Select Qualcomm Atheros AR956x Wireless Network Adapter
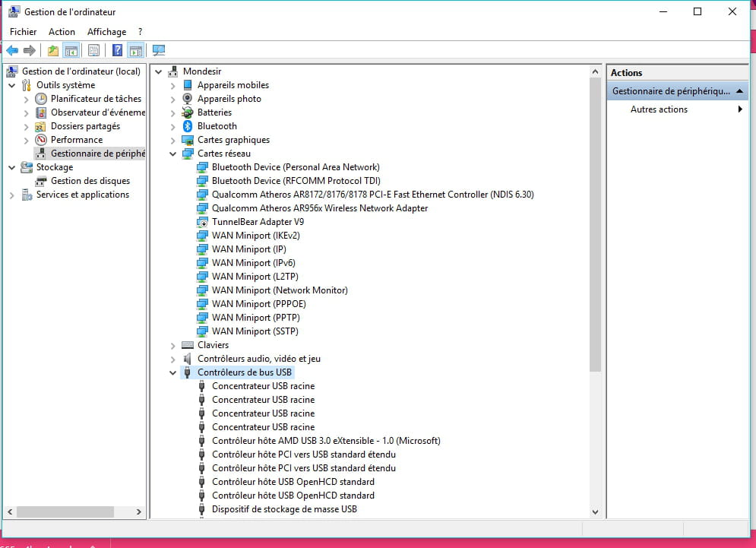756x548 pixels. tap(320, 208)
